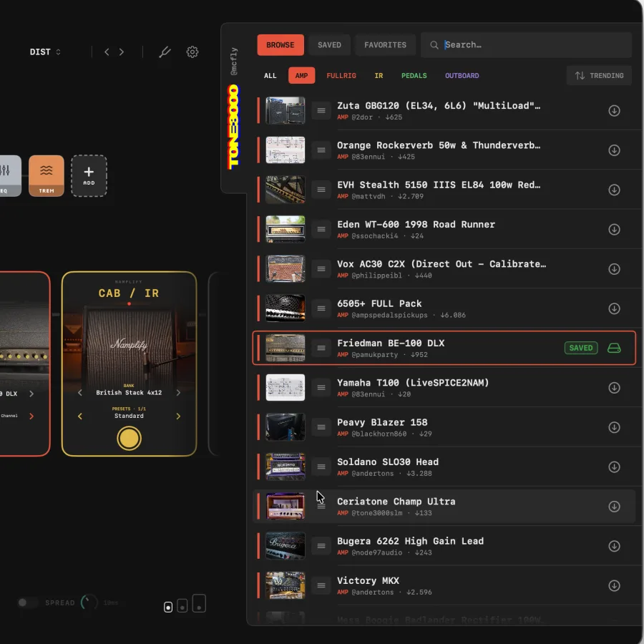The width and height of the screenshot is (644, 644).
Task: Download the Vox AC30 C2X tone
Action: 614,269
